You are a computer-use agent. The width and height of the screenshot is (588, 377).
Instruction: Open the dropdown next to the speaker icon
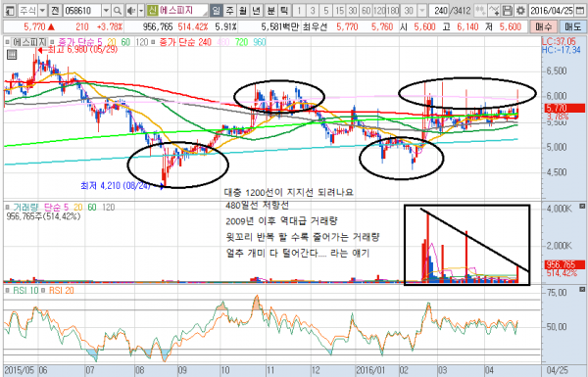point(141,11)
